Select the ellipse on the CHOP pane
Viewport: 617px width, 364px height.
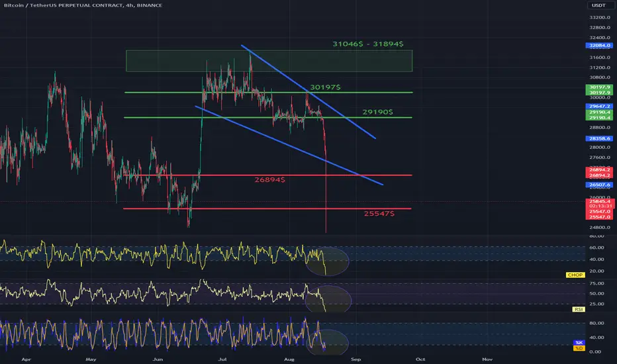tap(327, 261)
